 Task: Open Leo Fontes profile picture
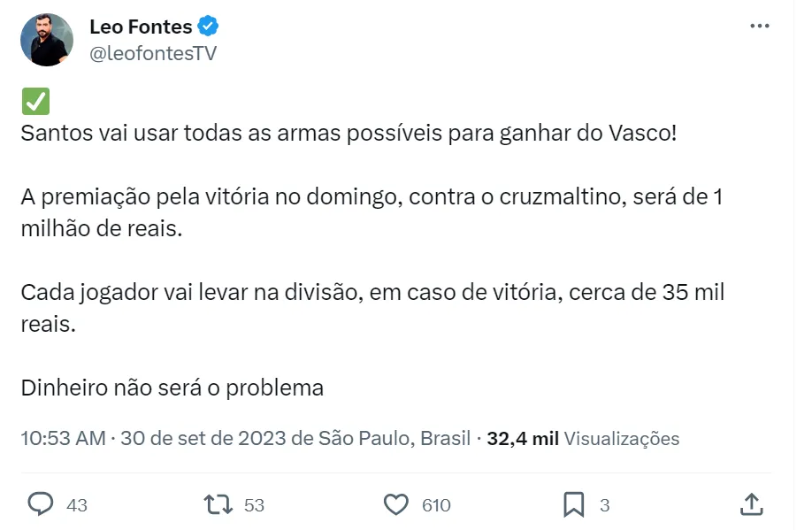point(47,40)
